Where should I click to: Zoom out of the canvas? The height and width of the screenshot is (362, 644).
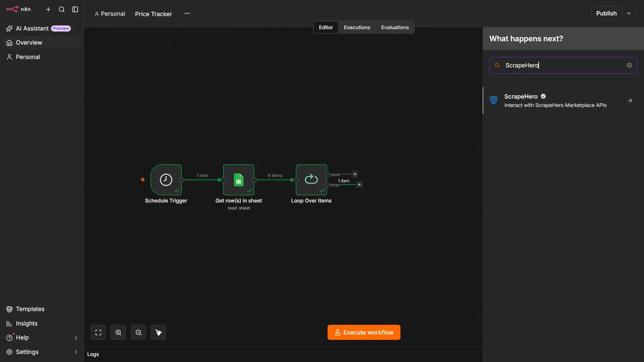[138, 333]
